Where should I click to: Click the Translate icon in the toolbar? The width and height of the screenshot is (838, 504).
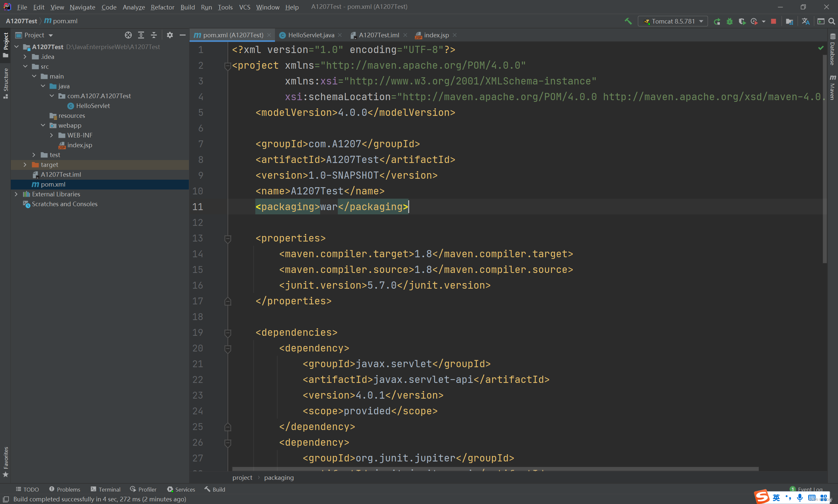tap(805, 21)
